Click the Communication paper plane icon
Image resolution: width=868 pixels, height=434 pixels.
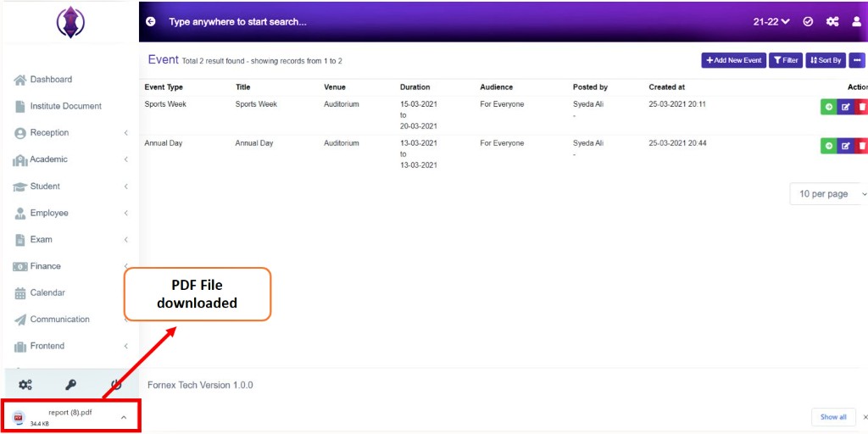point(20,320)
